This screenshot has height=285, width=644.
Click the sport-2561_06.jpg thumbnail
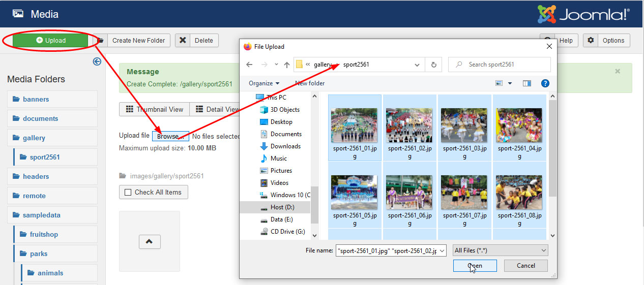(409, 193)
